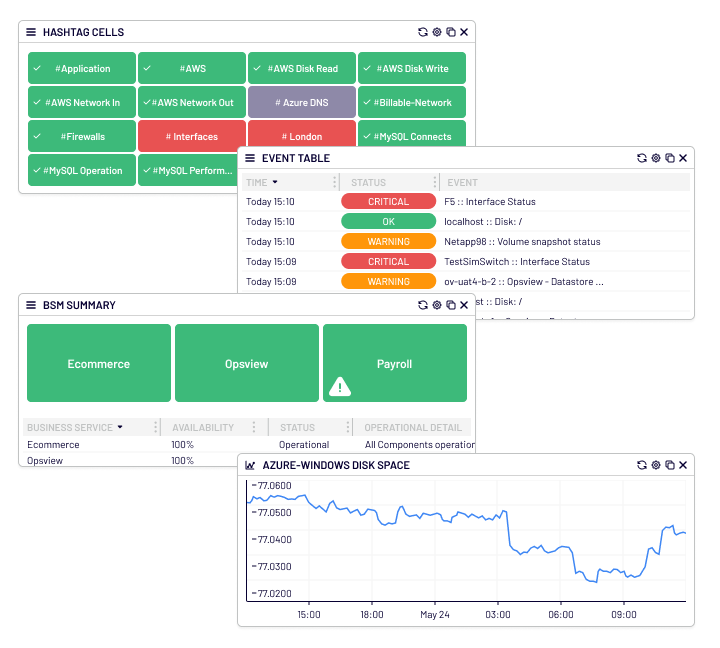Refresh the Azure-Windows Disk Space graph
The image size is (720, 648).
point(642,465)
